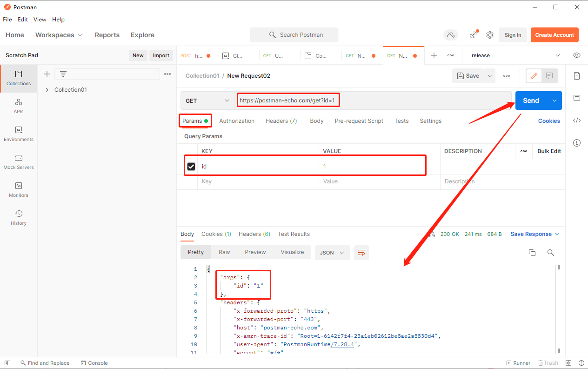Open the Save Response dropdown
The width and height of the screenshot is (588, 369).
click(x=535, y=234)
